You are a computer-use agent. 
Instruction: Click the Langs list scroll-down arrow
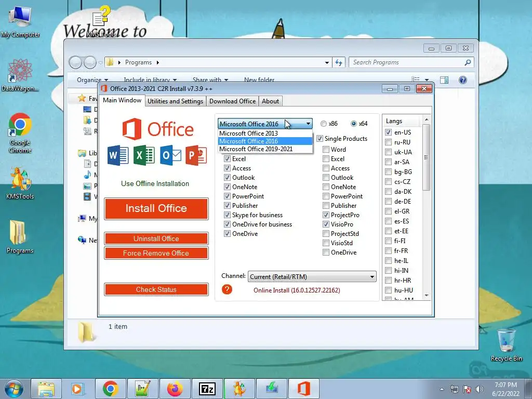pyautogui.click(x=427, y=296)
